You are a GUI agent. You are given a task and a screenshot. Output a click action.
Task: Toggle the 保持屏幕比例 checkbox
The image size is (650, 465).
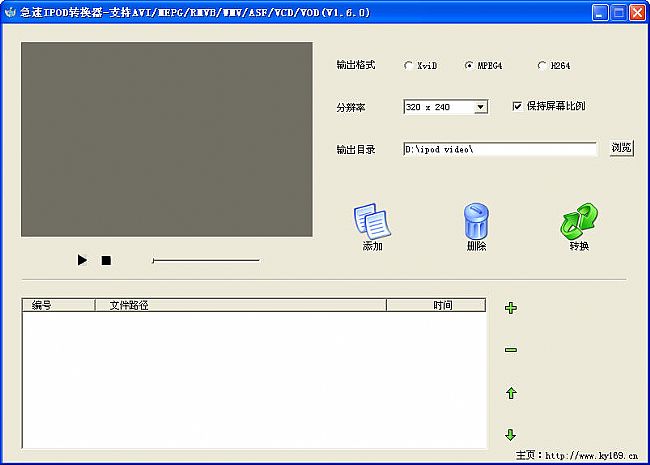[517, 106]
